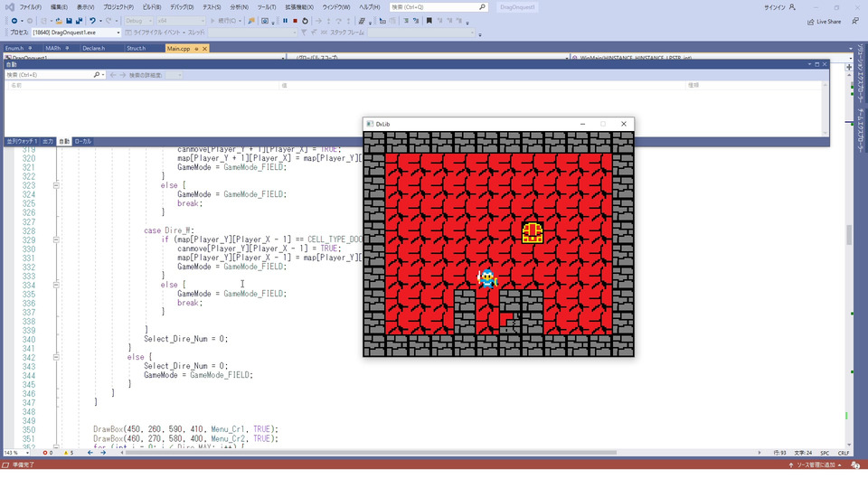Open the WinMain function navigation dropdown

(711, 58)
